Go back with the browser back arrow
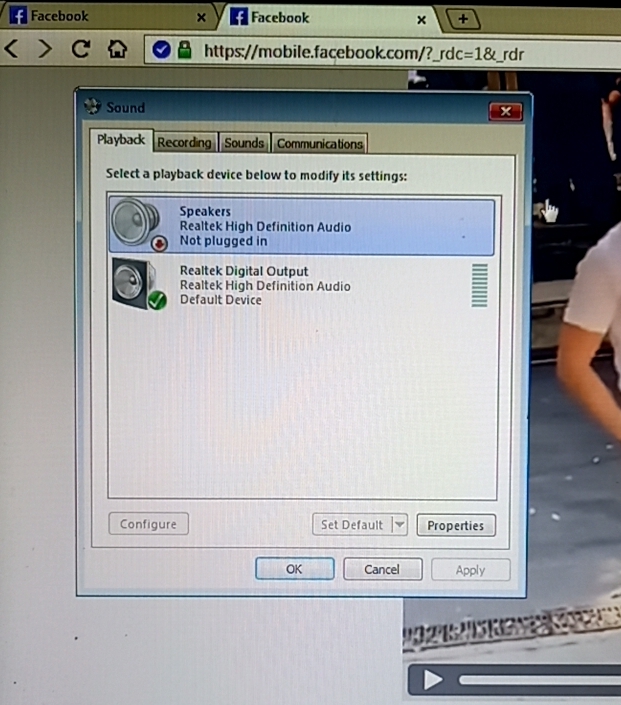This screenshot has width=621, height=705. tap(12, 48)
